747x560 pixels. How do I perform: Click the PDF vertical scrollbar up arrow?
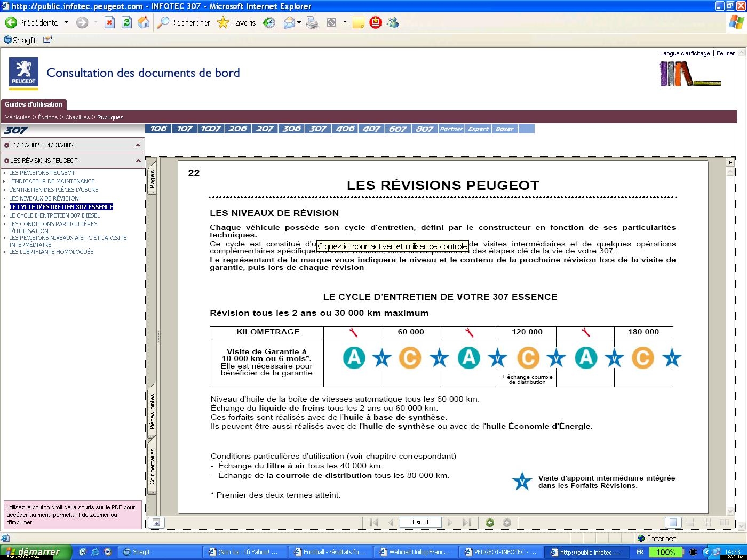(x=730, y=171)
